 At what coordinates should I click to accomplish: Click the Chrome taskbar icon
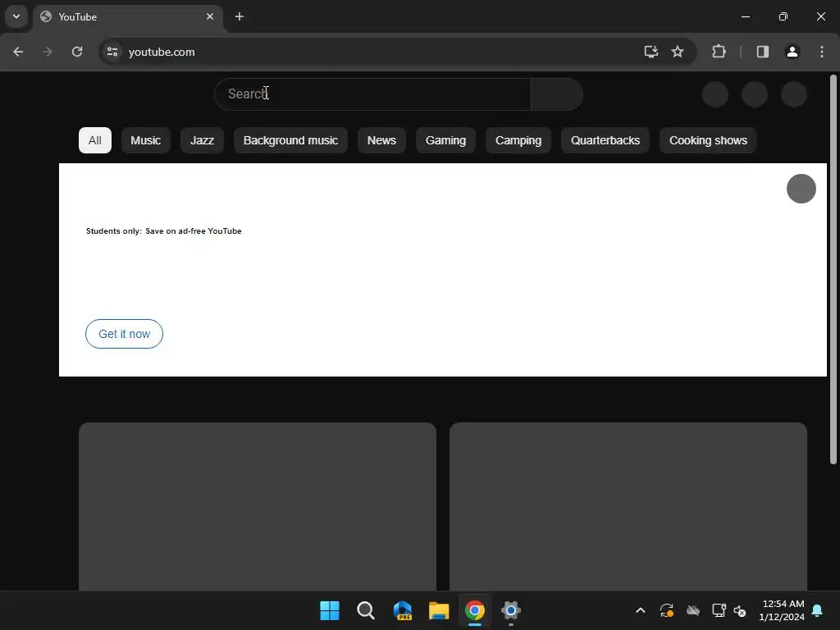tap(475, 610)
